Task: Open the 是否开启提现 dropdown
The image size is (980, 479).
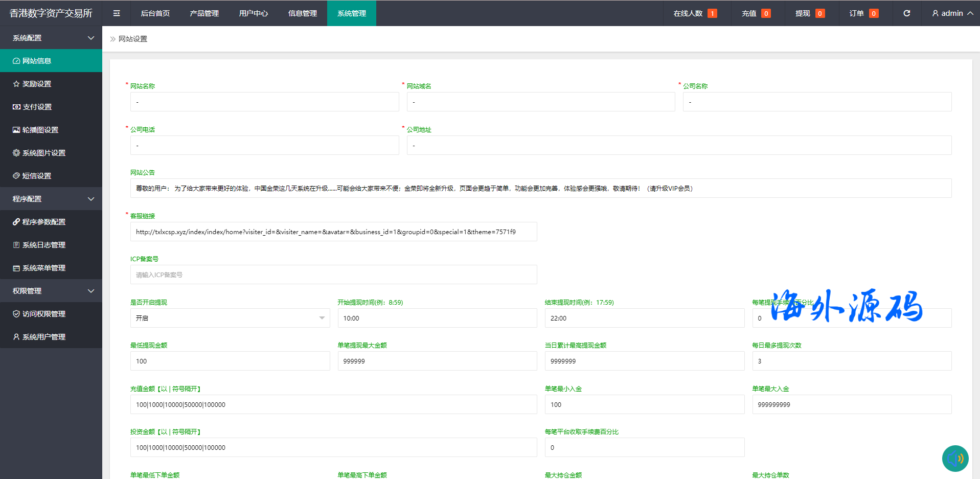Action: [x=230, y=318]
